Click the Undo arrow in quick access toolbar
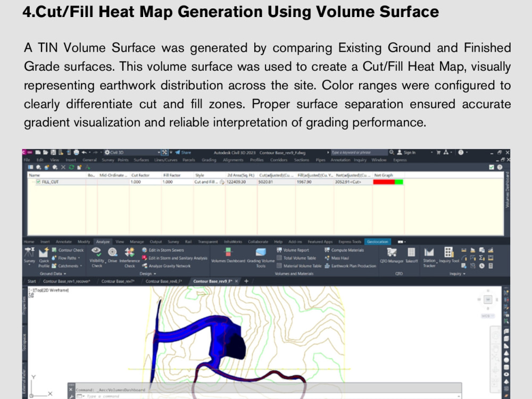Screen dimensions: 532x399 tap(84, 153)
